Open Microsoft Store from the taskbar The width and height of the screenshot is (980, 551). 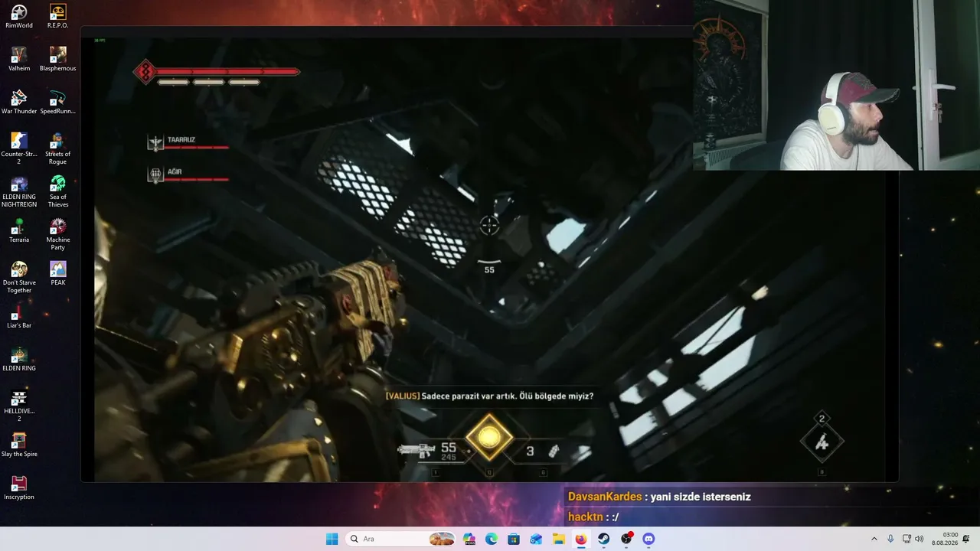(x=514, y=539)
